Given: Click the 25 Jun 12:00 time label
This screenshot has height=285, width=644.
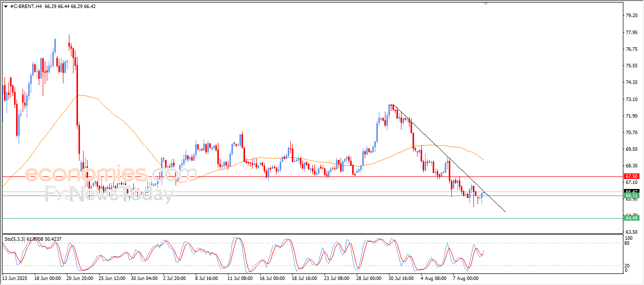Looking at the screenshot, I should 112,277.
